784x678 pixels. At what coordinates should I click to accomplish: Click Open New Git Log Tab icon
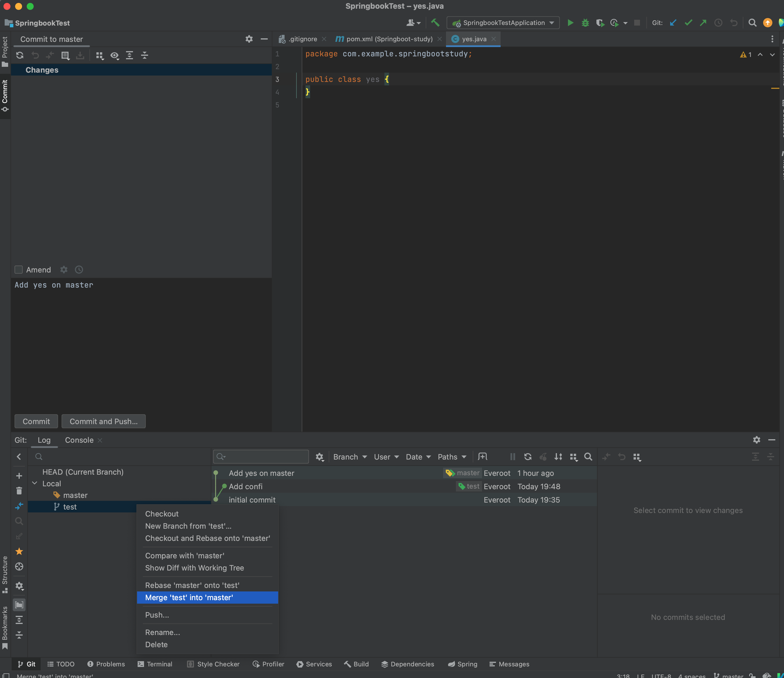(482, 457)
